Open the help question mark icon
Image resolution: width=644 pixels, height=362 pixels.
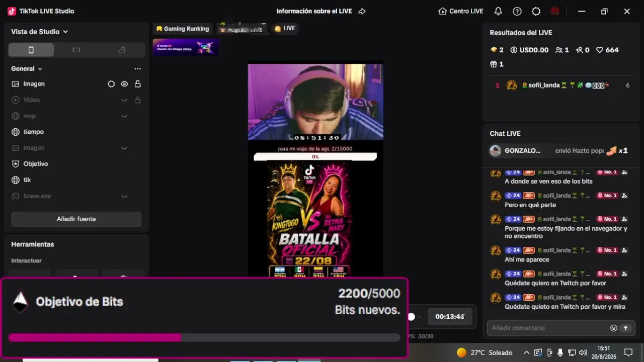coord(517,11)
